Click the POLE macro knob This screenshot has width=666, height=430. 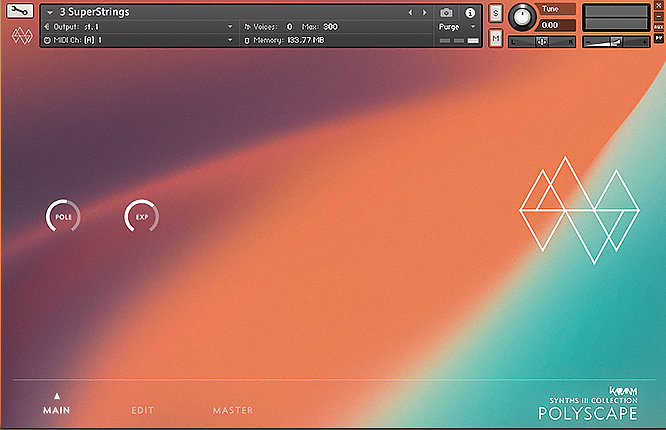click(x=63, y=217)
